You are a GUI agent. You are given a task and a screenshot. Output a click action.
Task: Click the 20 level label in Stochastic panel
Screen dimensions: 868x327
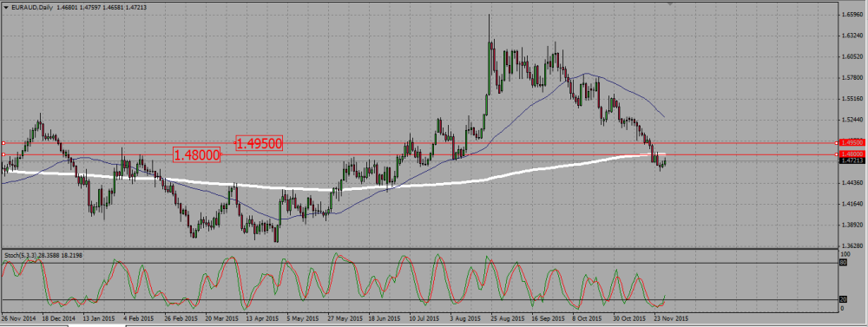coord(844,299)
